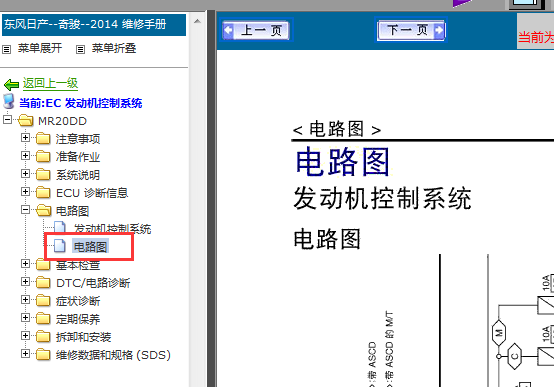The width and height of the screenshot is (554, 387).
Task: Select the MR20DD tree label
Action: tap(63, 121)
